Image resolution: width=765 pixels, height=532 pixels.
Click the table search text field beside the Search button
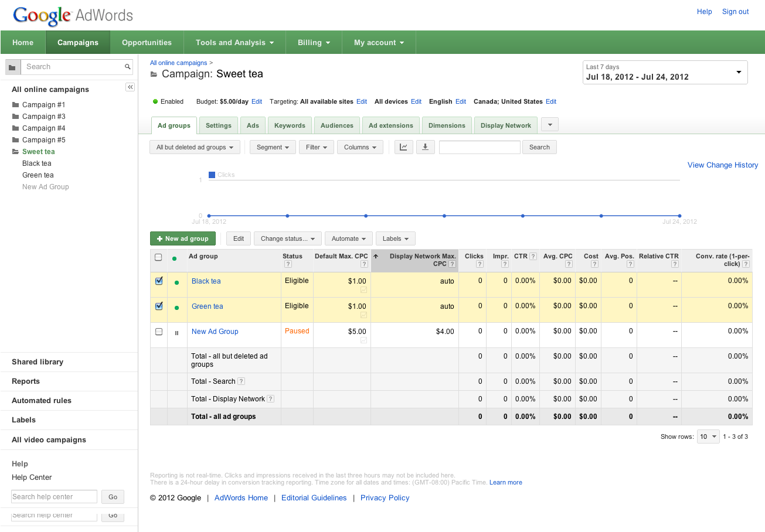pos(480,147)
